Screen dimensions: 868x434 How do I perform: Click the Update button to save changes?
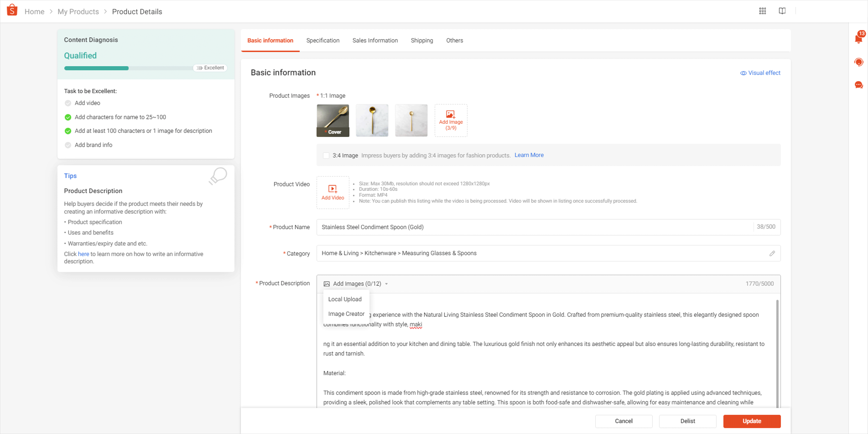[752, 421]
